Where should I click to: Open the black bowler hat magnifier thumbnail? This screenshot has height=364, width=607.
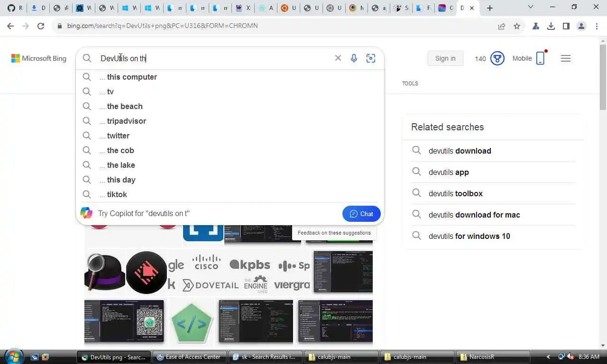(105, 272)
